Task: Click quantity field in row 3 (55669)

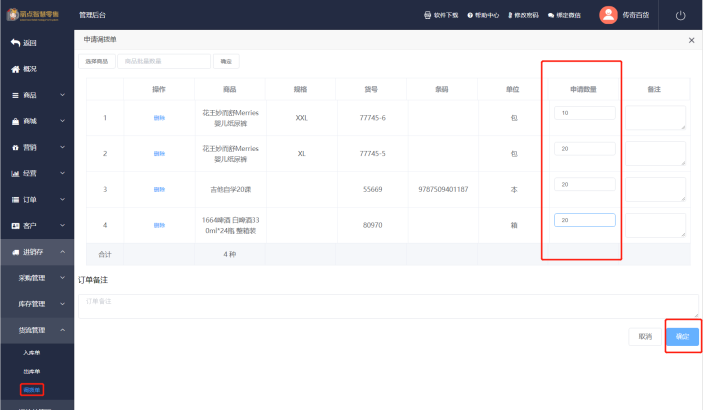Action: [585, 184]
